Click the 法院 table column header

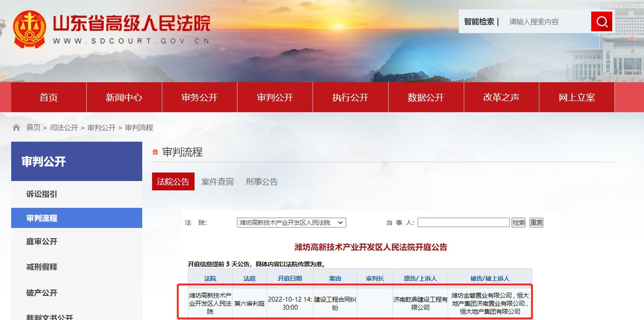click(210, 278)
